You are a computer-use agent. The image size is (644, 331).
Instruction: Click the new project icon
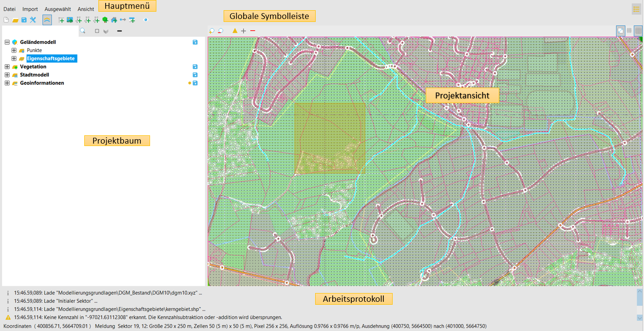coord(6,20)
